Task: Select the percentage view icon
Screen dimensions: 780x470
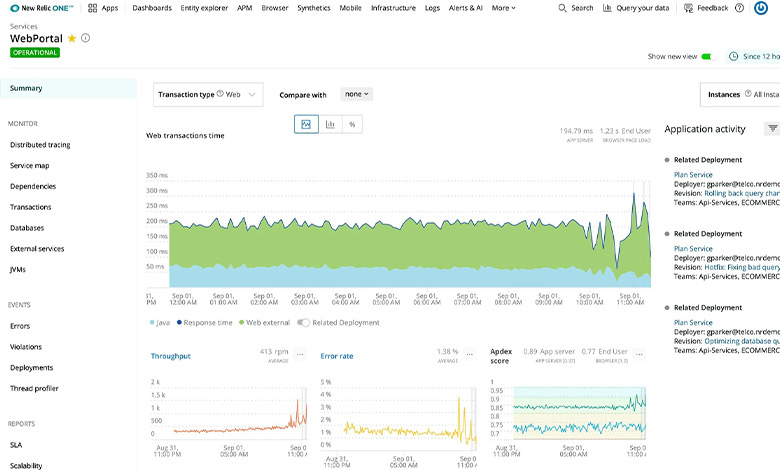Action: tap(352, 124)
